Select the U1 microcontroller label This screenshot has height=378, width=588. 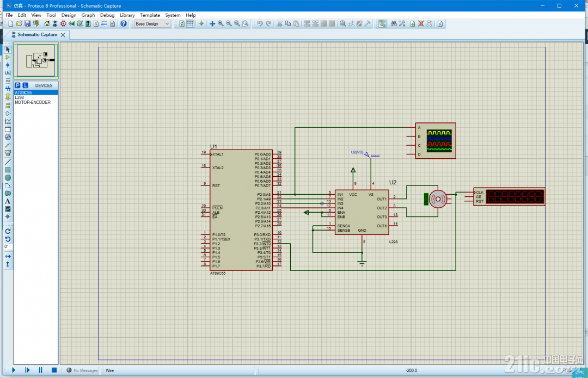click(x=213, y=146)
